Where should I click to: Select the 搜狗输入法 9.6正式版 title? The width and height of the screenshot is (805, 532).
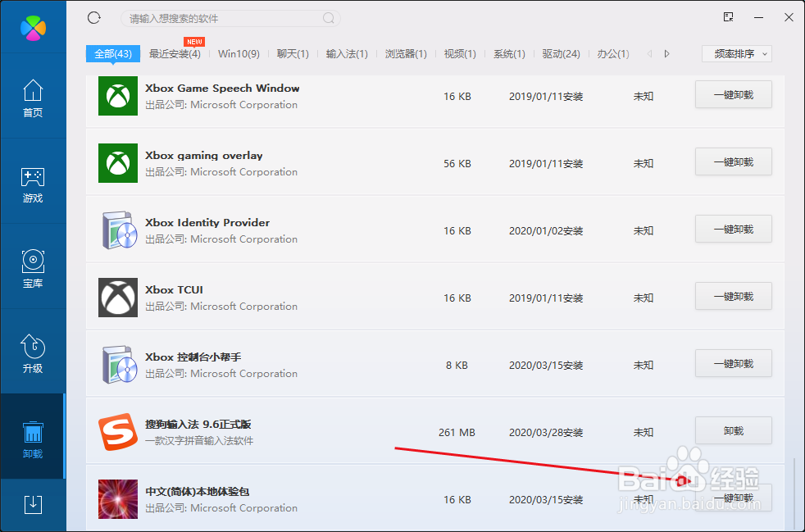pyautogui.click(x=198, y=425)
